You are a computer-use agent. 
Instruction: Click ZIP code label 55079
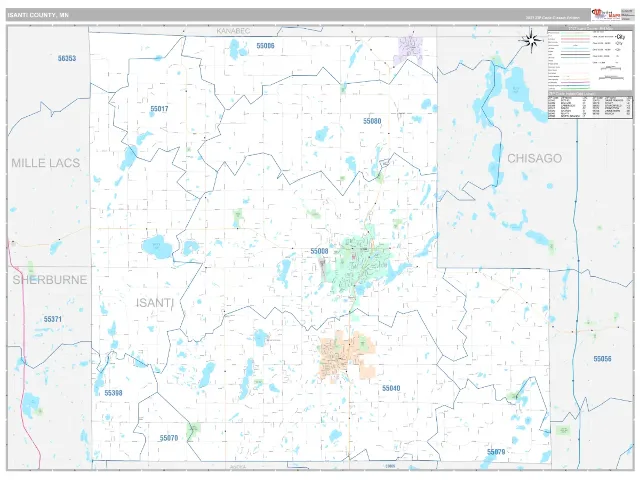pos(496,452)
